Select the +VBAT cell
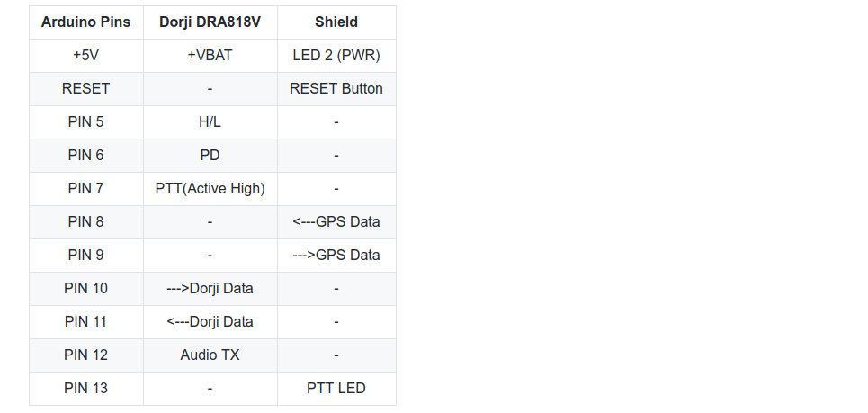The image size is (868, 413). coord(210,56)
